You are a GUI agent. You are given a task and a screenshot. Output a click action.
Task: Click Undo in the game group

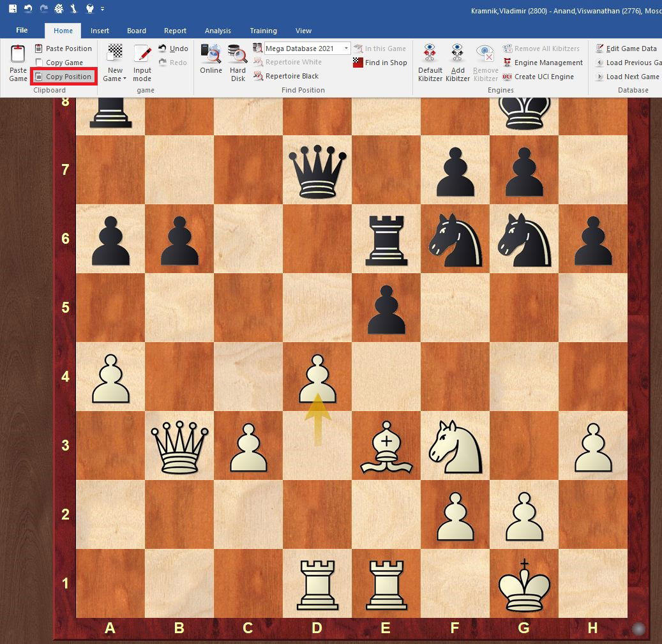coord(173,49)
